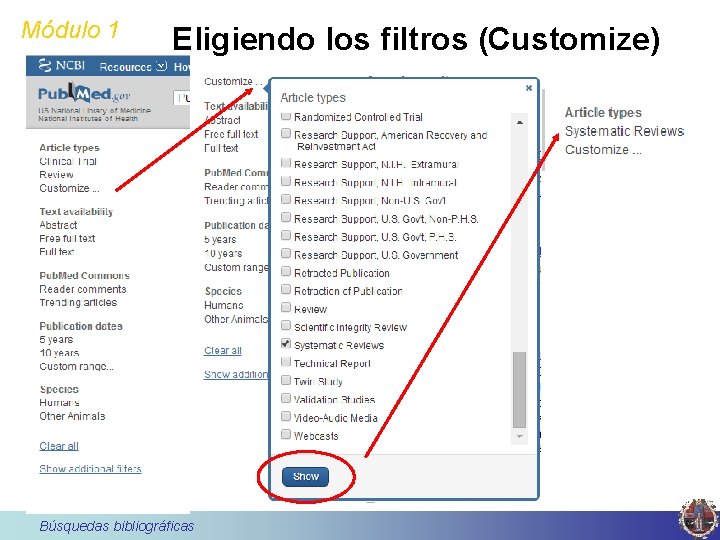Click PubMed Commons heading in left sidebar
720x540 pixels.
(84, 276)
